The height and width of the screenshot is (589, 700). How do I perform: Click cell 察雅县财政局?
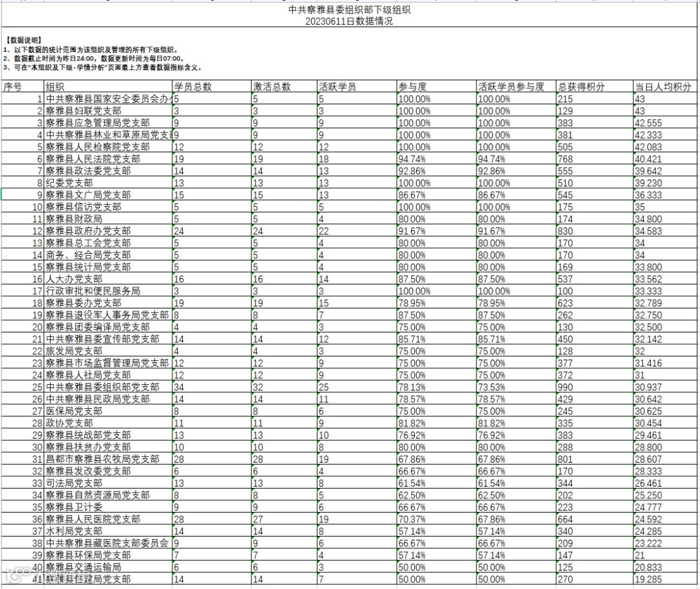point(108,219)
